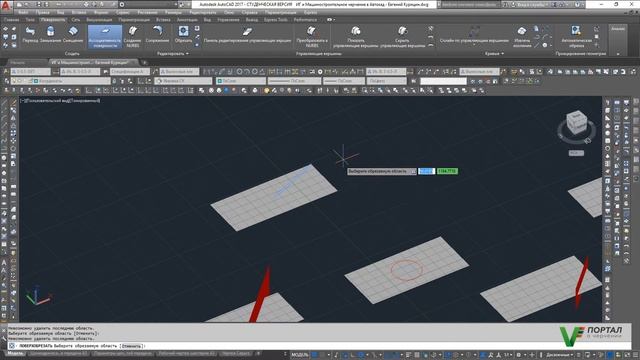
Task: Open Панель редактирования управляющих вершин
Action: 247,35
